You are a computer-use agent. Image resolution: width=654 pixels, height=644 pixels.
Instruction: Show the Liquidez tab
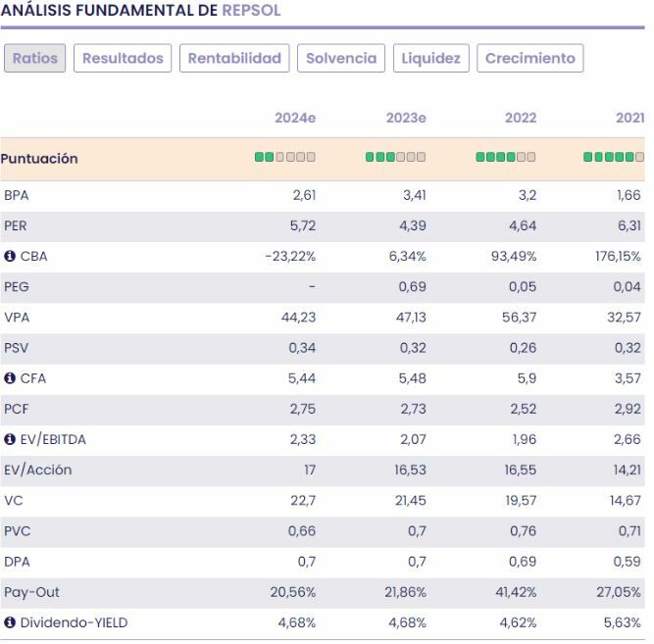[x=431, y=58]
